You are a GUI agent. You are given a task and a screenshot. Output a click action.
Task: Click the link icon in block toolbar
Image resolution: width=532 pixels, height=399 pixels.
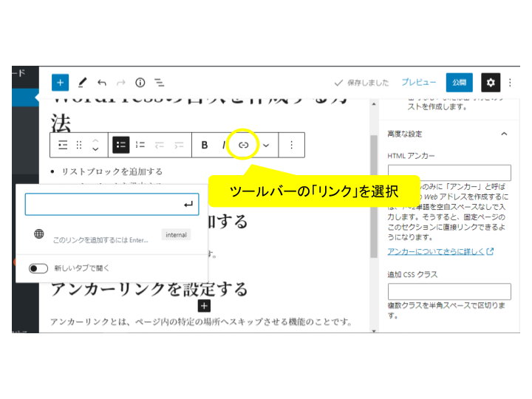coord(243,145)
